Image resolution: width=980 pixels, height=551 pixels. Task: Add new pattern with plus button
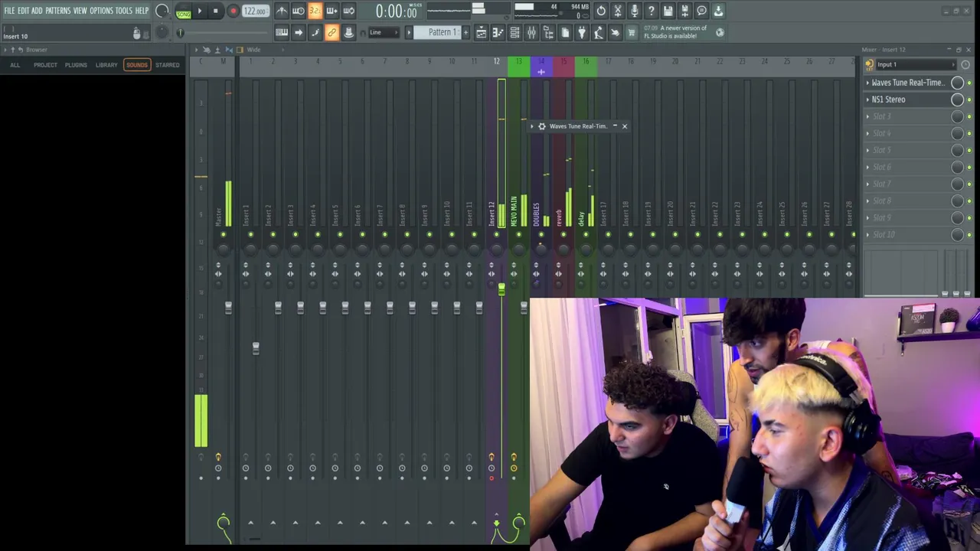pyautogui.click(x=465, y=32)
